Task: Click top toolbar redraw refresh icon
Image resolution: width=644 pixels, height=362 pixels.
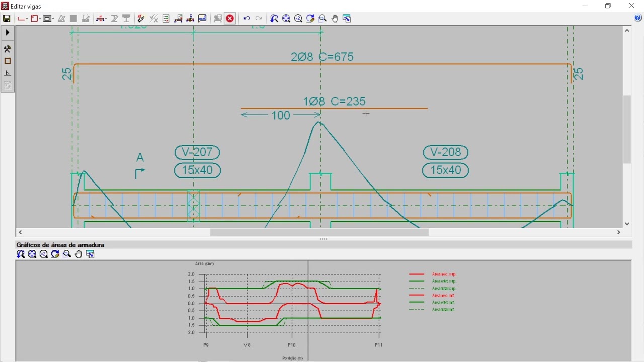Action: click(x=310, y=19)
